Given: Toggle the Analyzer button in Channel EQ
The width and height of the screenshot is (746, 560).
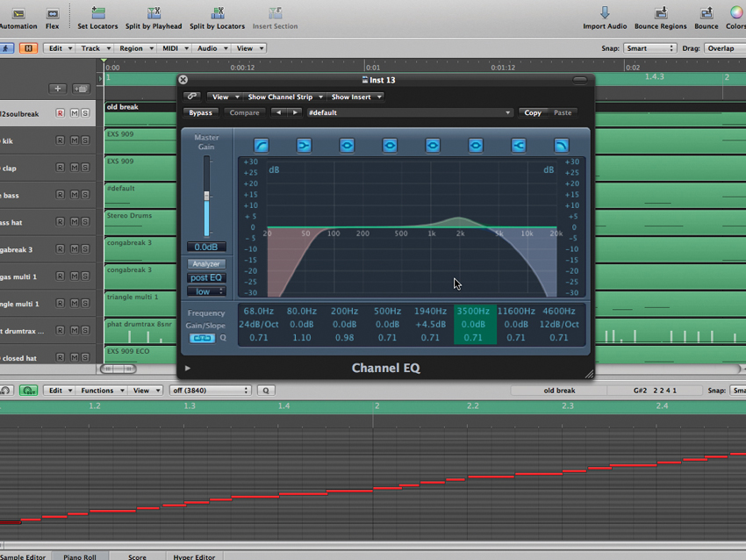Looking at the screenshot, I should point(206,263).
